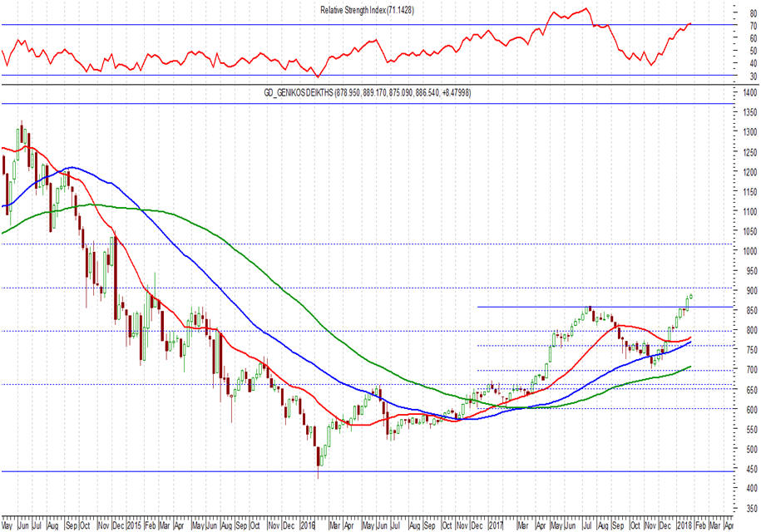Click the 2017 label on time axis

pyautogui.click(x=496, y=525)
